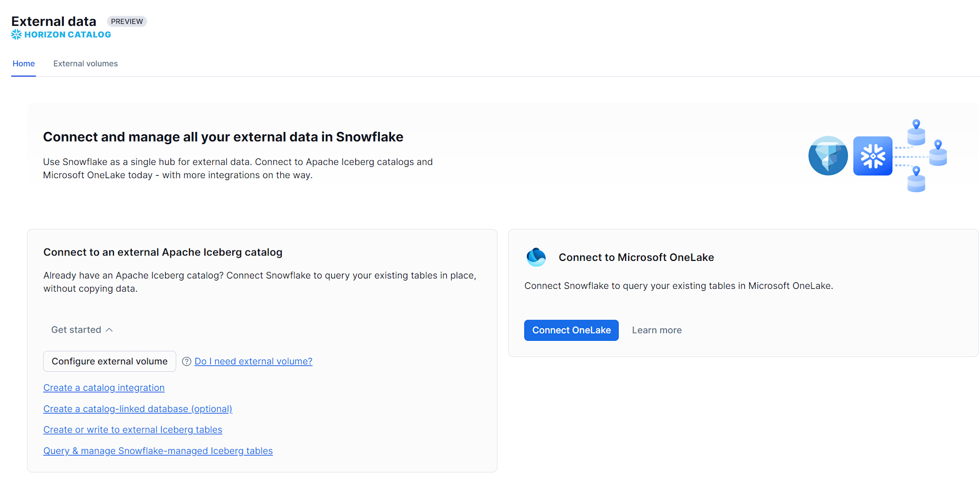Switch to the External volumes tab
This screenshot has width=980, height=484.
(85, 64)
